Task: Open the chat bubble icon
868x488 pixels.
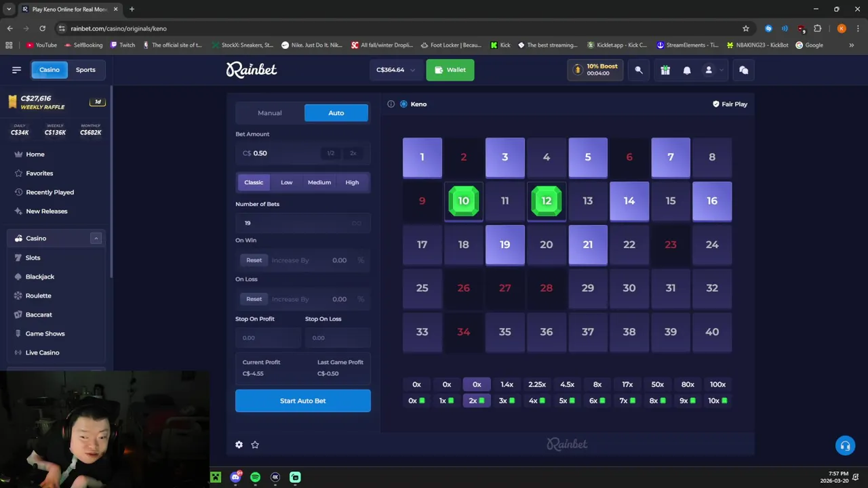Action: point(743,70)
